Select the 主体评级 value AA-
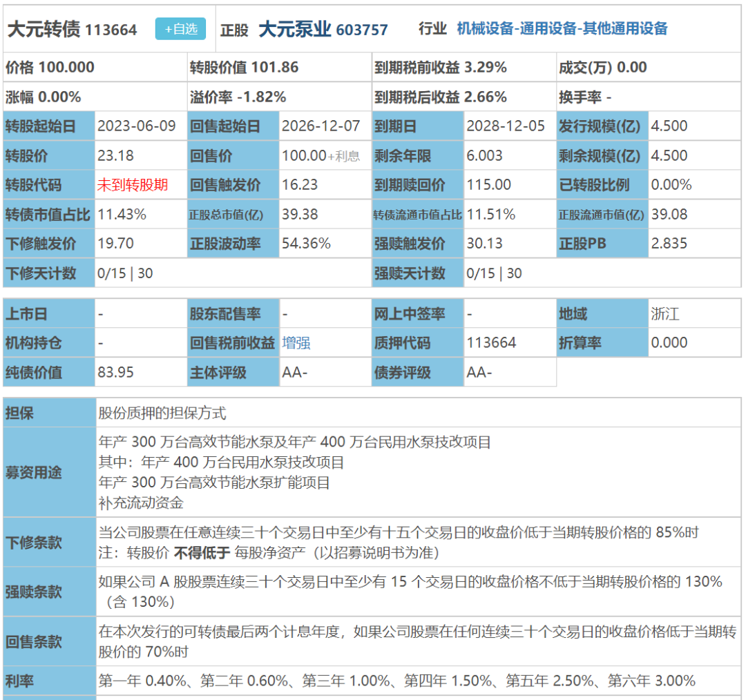Image resolution: width=746 pixels, height=700 pixels. [x=295, y=372]
